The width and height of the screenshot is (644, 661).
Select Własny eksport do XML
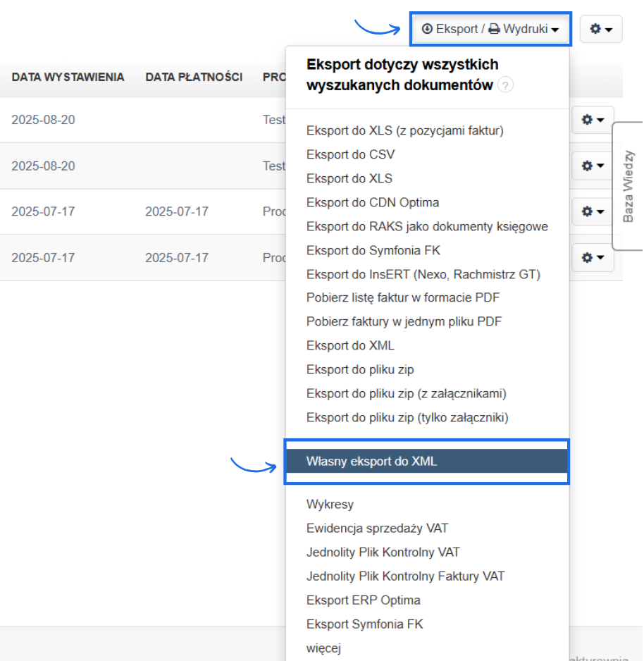pos(371,462)
